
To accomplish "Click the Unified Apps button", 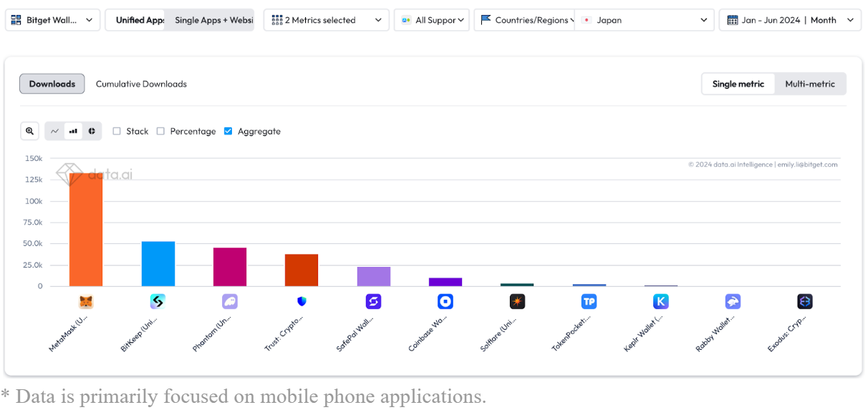I will coord(140,20).
